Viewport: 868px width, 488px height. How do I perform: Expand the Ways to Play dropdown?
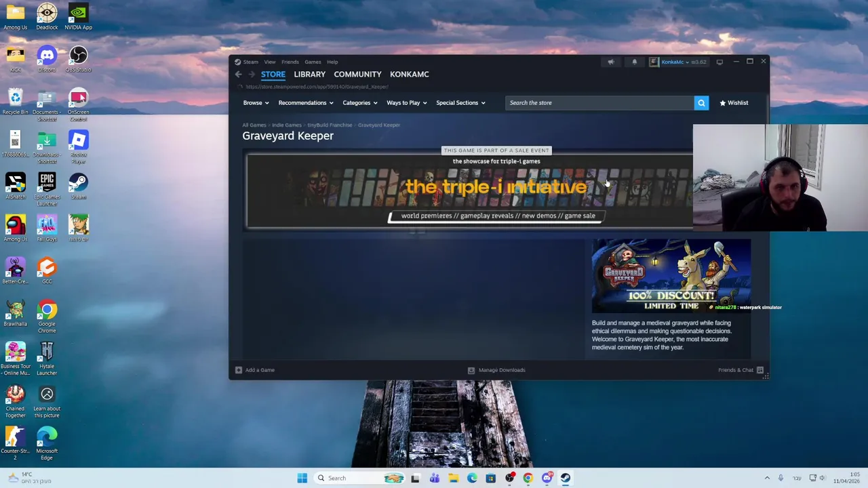pos(407,103)
